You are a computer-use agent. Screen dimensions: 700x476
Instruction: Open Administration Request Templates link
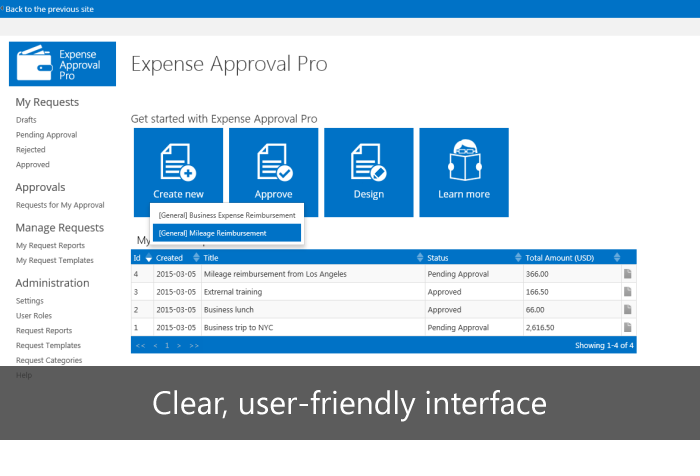tap(48, 345)
